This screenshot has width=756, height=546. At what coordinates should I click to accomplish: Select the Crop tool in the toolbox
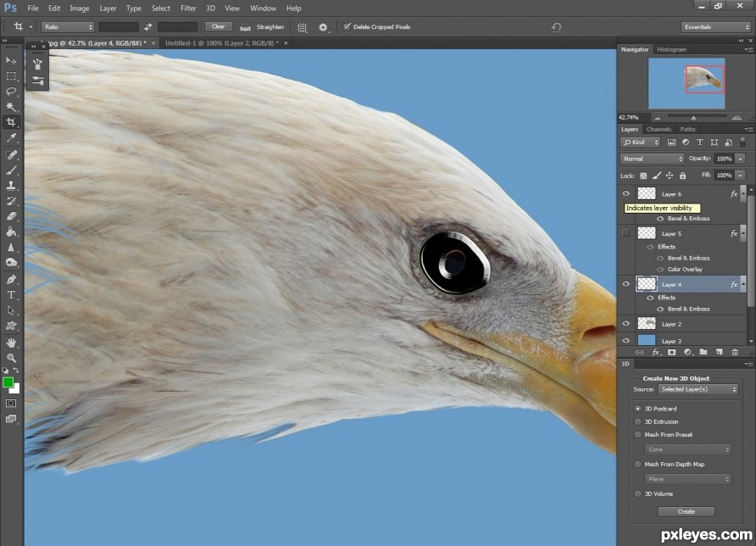coord(11,122)
